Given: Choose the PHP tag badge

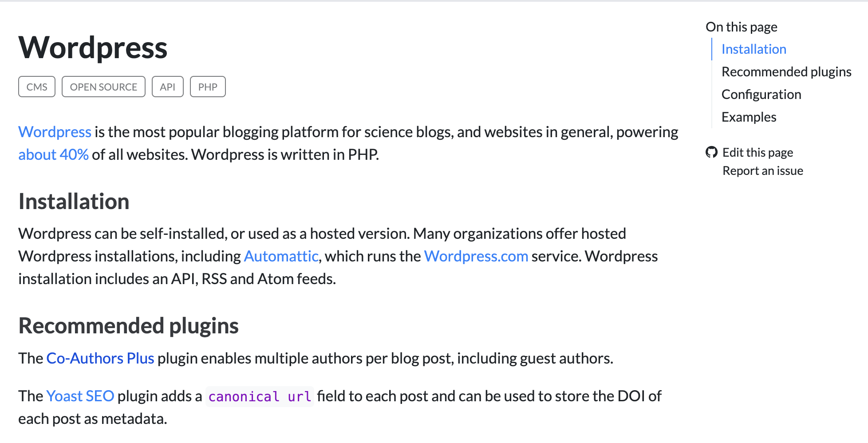Looking at the screenshot, I should click(x=208, y=87).
